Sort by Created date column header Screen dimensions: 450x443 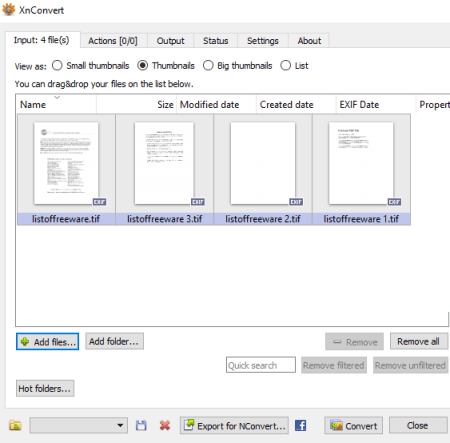296,104
